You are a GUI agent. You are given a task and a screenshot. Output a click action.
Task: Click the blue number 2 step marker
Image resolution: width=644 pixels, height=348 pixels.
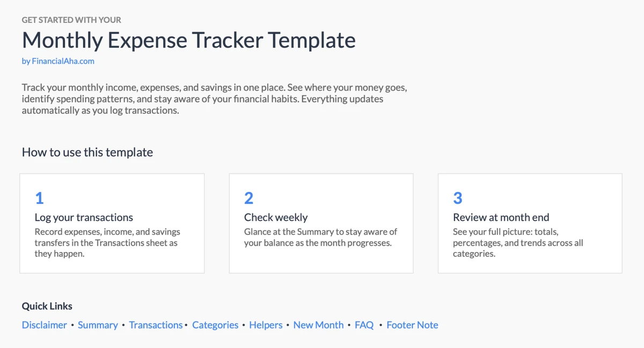(x=248, y=198)
